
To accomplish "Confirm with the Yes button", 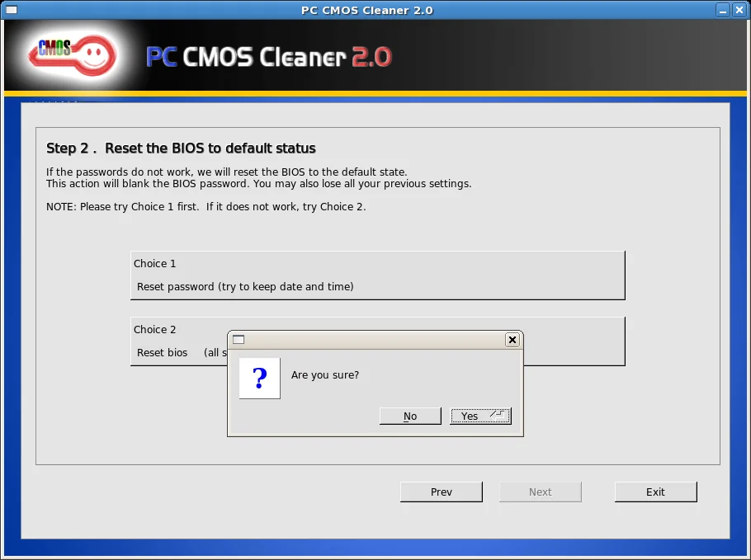I will point(480,416).
